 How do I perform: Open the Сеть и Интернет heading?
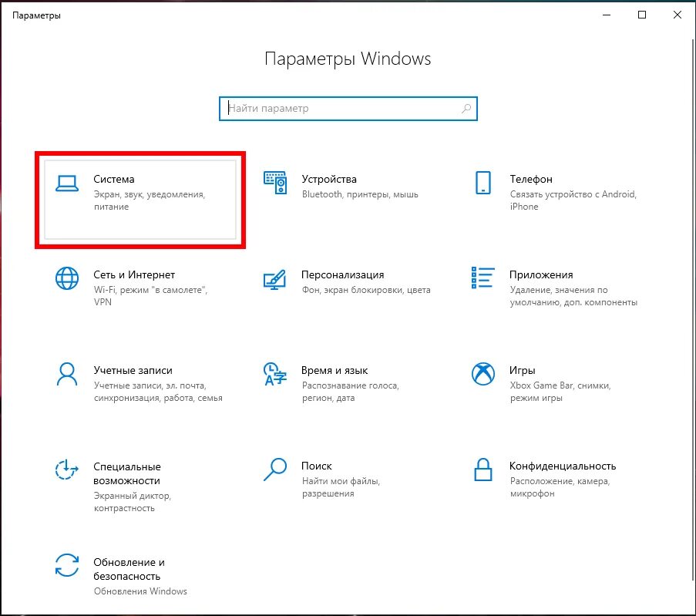point(134,274)
